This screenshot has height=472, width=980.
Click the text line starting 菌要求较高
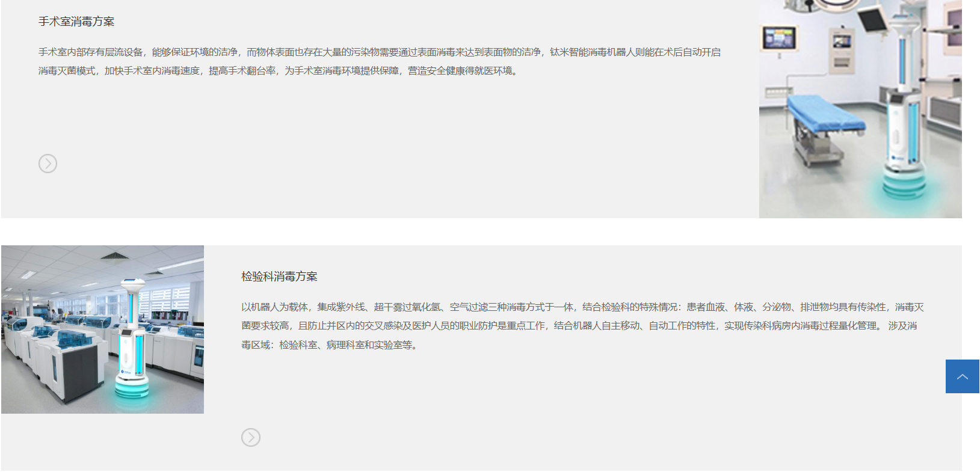click(579, 326)
